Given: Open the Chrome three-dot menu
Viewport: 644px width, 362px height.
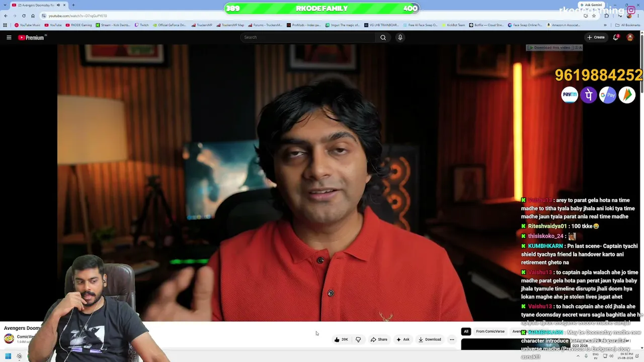Looking at the screenshot, I should click(639, 16).
